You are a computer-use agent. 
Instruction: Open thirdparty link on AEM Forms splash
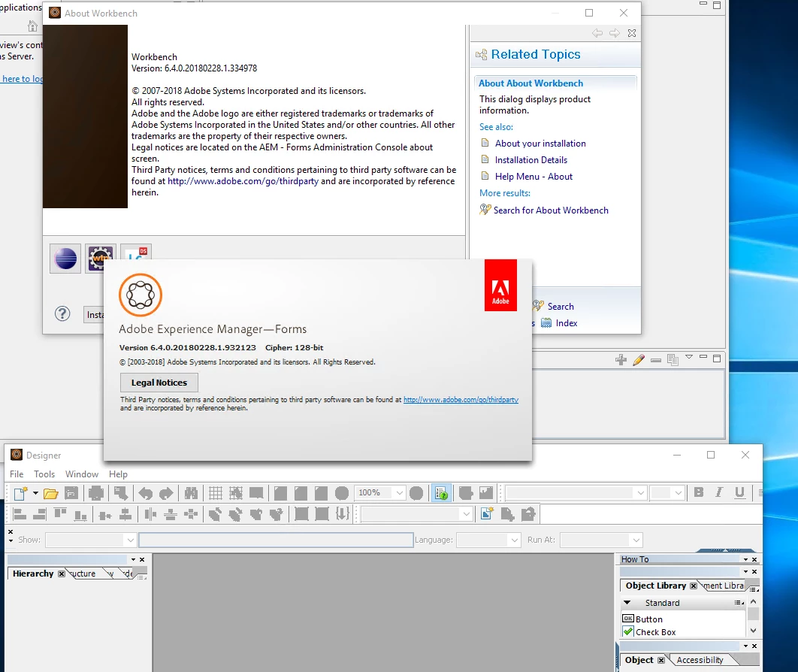(x=461, y=400)
